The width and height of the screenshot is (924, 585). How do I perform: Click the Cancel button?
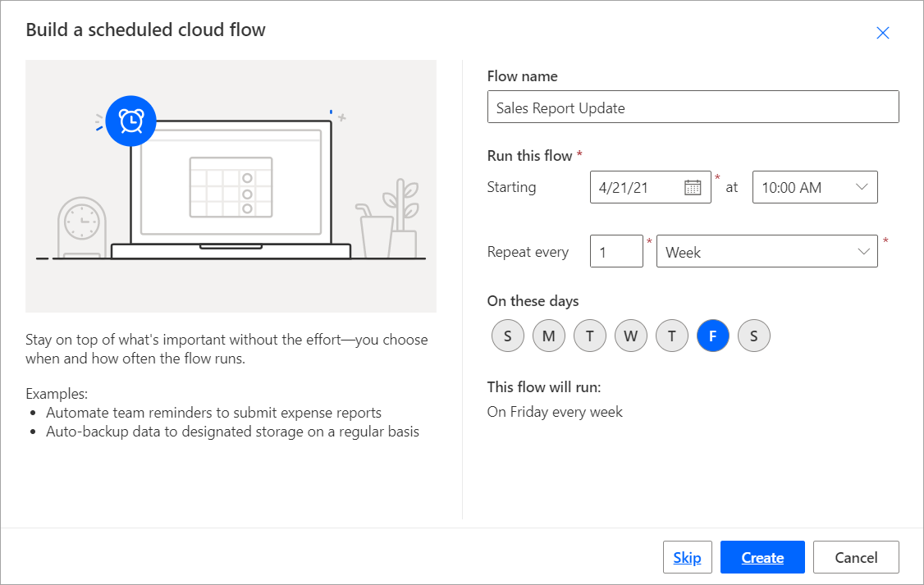click(x=856, y=556)
